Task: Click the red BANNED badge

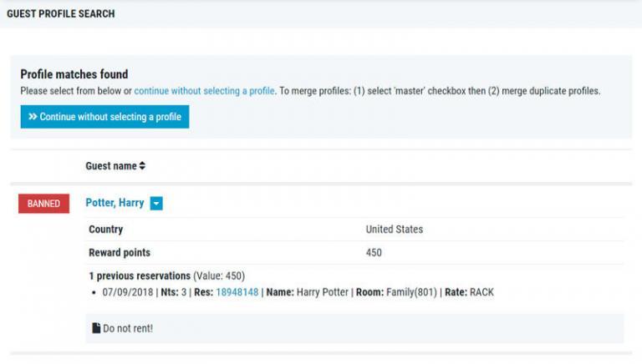Action: [x=43, y=204]
